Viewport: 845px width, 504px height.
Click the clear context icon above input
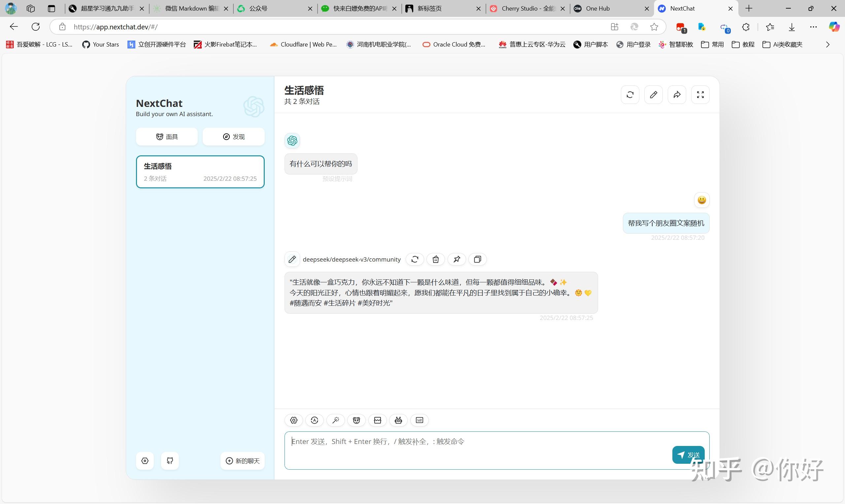(378, 421)
